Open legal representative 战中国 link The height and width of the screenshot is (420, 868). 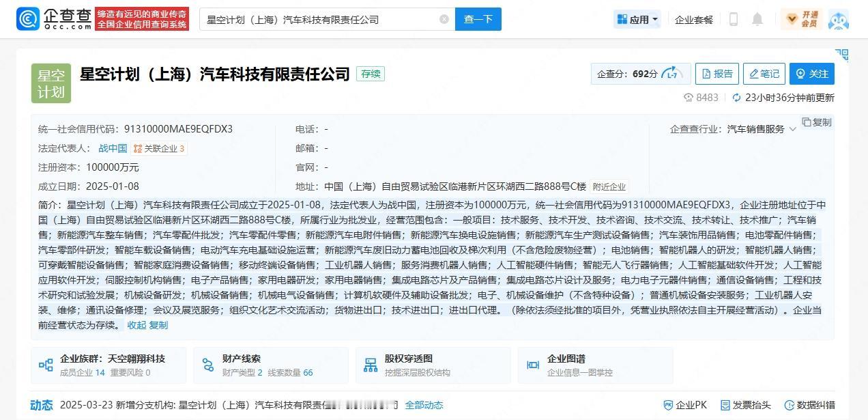[x=113, y=148]
